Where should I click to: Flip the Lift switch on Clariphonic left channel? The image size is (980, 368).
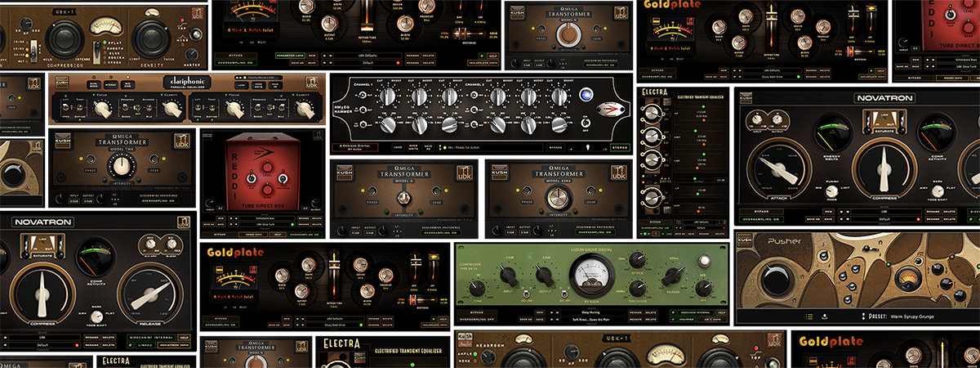pyautogui.click(x=65, y=107)
